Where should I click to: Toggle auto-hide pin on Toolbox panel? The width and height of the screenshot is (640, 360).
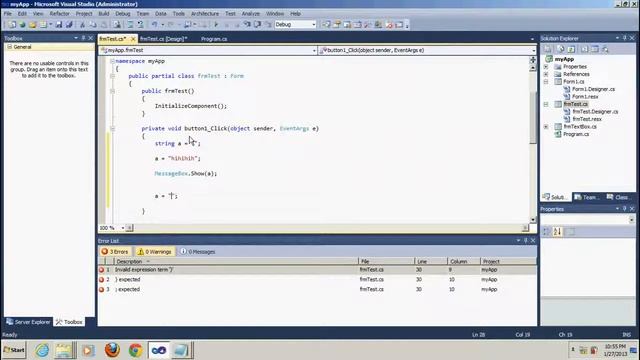83,38
